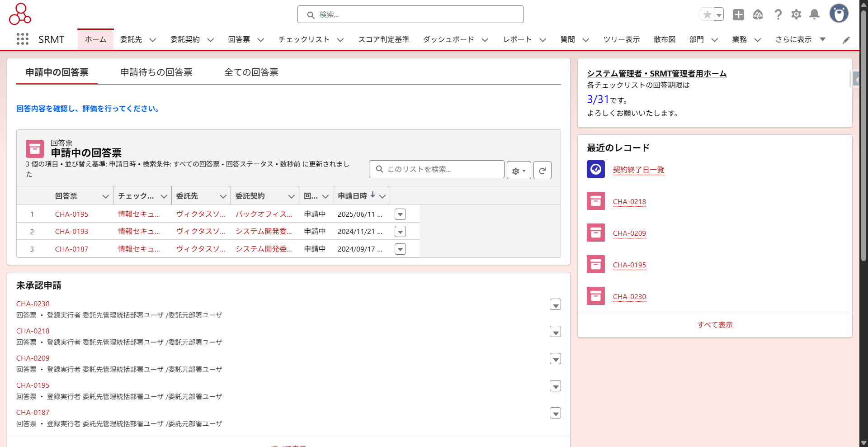
Task: Open the スコア判定基準 navigation item
Action: click(383, 40)
